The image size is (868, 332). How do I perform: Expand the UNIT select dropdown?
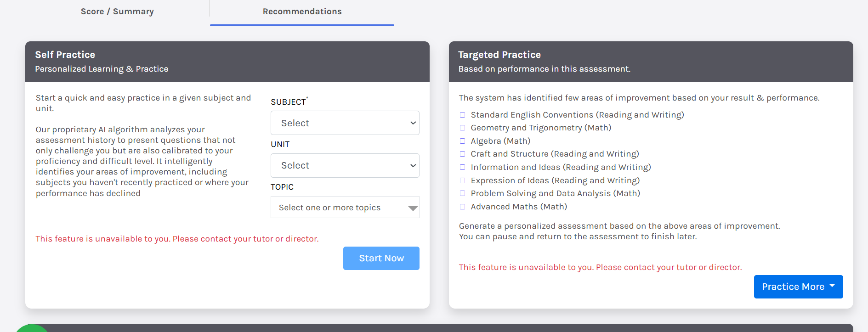point(345,165)
